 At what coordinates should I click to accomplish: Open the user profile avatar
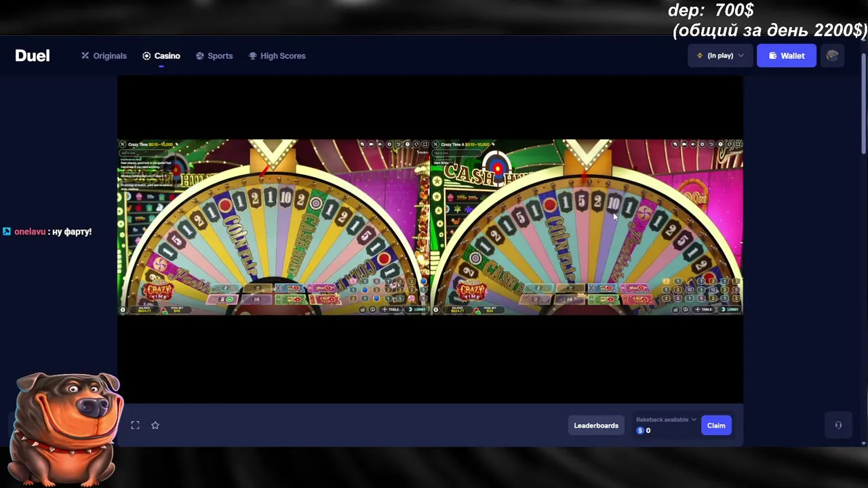coord(833,56)
